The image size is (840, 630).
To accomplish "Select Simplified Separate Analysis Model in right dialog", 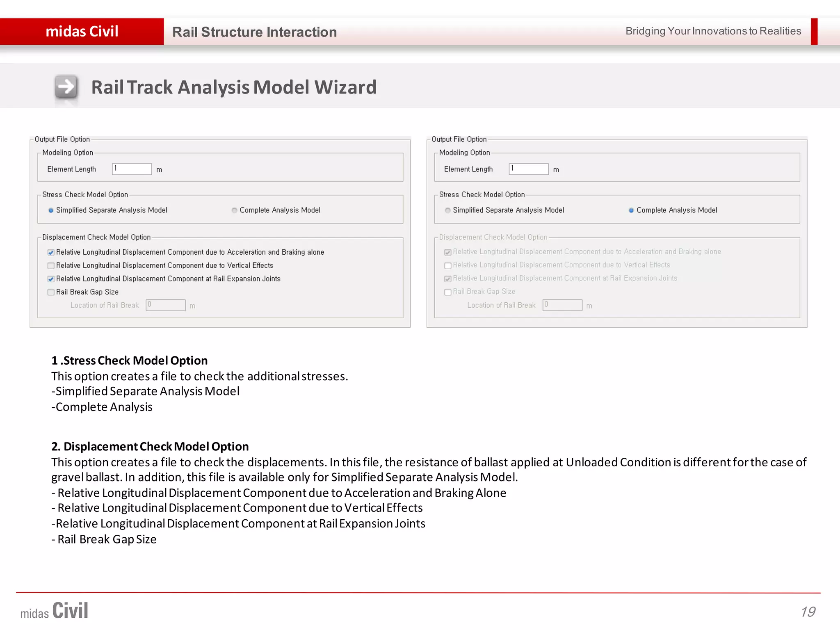I will [x=448, y=210].
